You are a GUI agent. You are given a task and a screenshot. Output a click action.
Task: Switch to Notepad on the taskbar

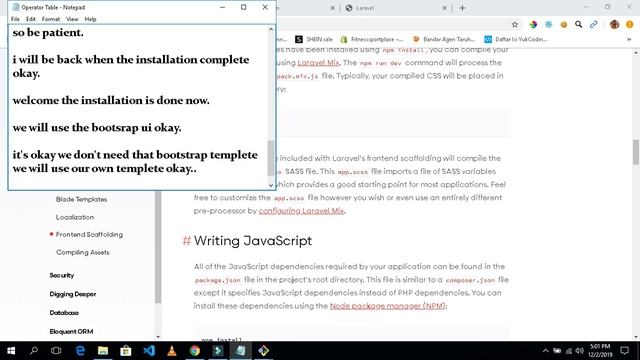(x=240, y=351)
